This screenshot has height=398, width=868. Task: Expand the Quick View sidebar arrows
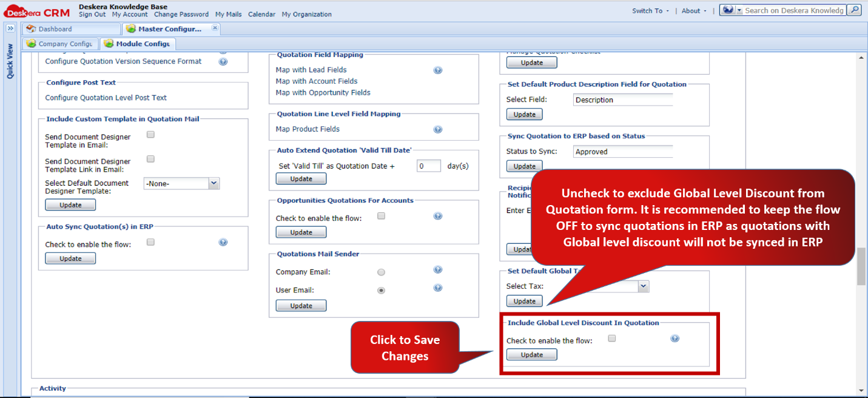10,28
